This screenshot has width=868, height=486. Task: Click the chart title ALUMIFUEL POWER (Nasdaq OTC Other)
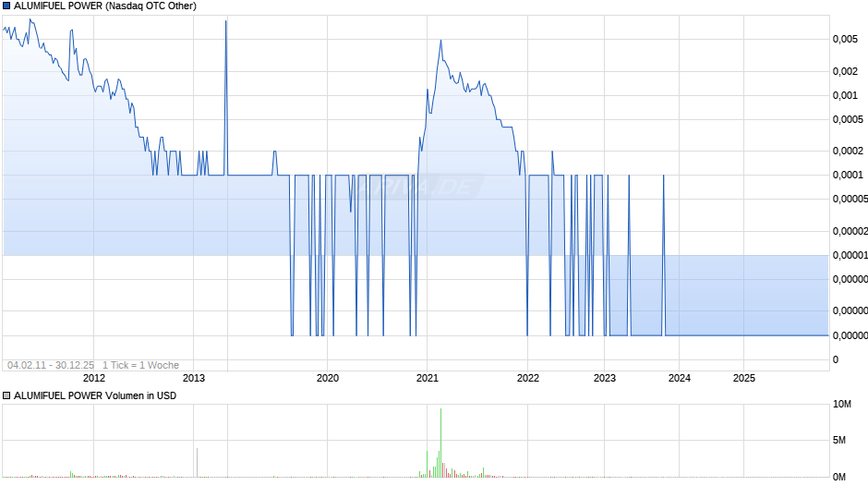[x=105, y=6]
